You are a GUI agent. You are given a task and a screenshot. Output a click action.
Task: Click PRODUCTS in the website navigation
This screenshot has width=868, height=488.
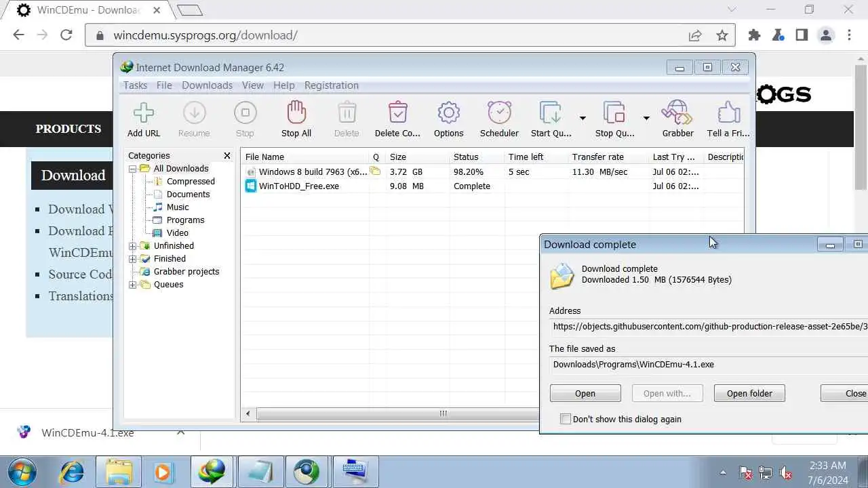coord(68,129)
